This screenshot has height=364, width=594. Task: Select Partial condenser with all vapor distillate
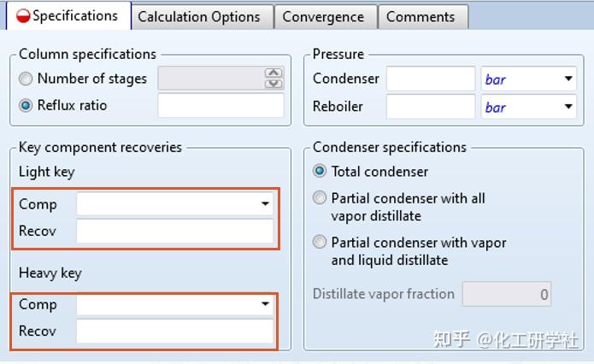(x=320, y=197)
